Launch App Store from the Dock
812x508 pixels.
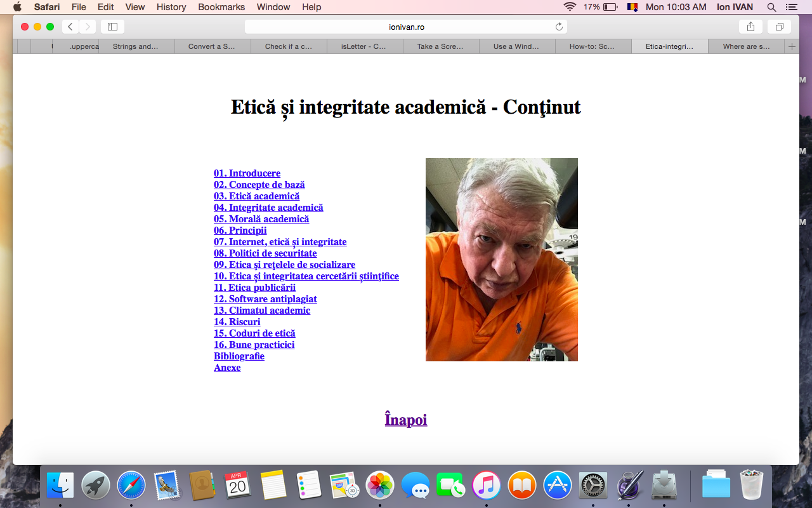click(x=558, y=486)
